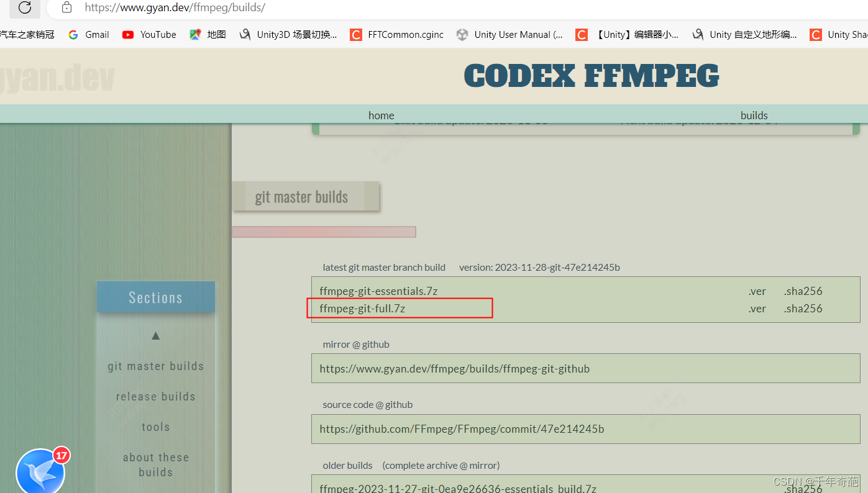Viewport: 868px width, 493px height.
Task: Open .ver link for ffmpeg-git-essentials.7z
Action: (757, 291)
